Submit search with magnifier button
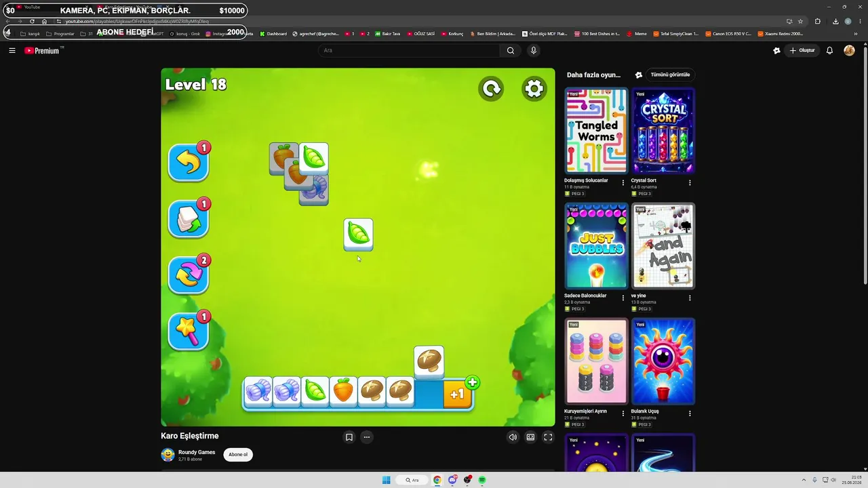The height and width of the screenshot is (488, 868). (511, 50)
